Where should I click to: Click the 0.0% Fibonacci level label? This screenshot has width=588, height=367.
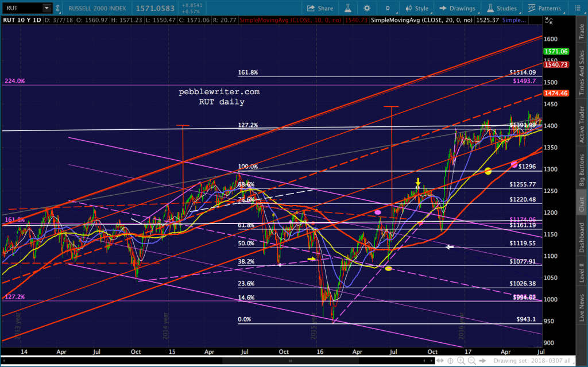[x=245, y=319]
